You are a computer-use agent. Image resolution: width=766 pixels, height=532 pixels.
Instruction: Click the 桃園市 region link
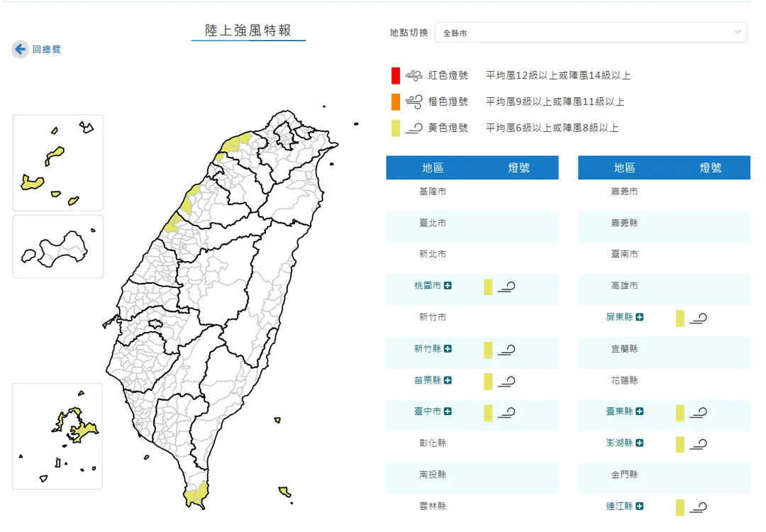click(x=428, y=285)
